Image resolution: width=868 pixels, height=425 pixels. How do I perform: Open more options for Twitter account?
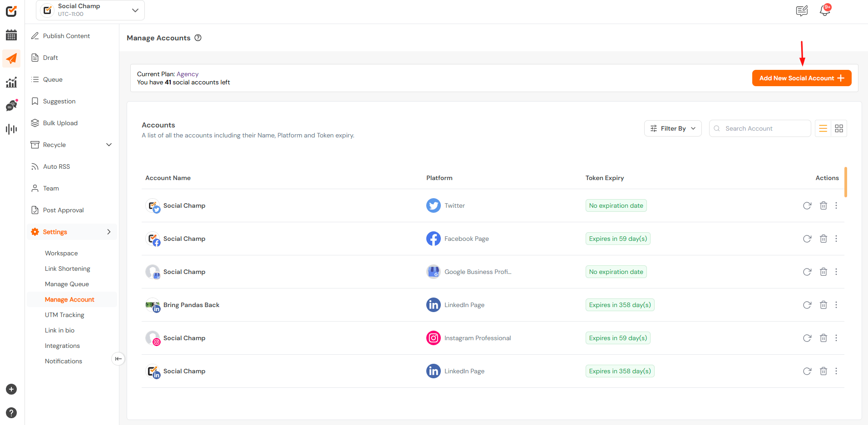[x=836, y=205]
